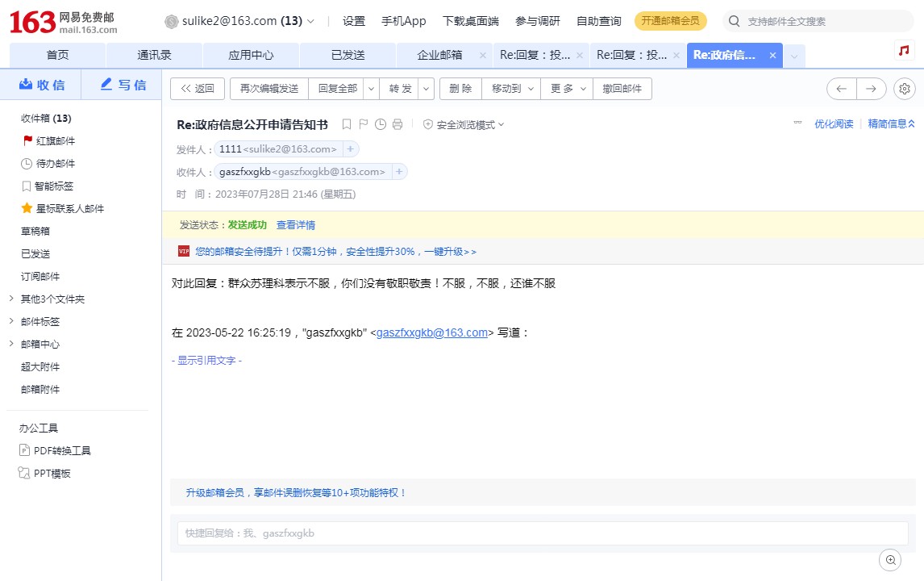Image resolution: width=924 pixels, height=581 pixels.
Task: Go to next email with right arrow
Action: coord(871,89)
